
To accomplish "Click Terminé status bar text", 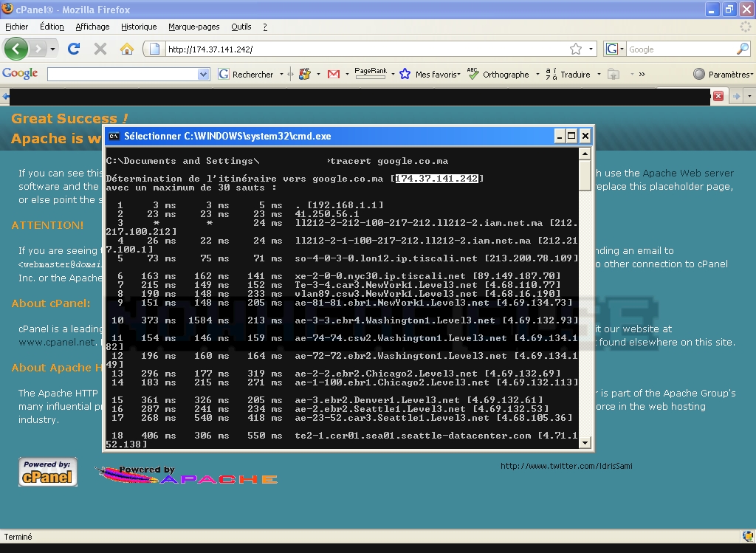I will 18,537.
